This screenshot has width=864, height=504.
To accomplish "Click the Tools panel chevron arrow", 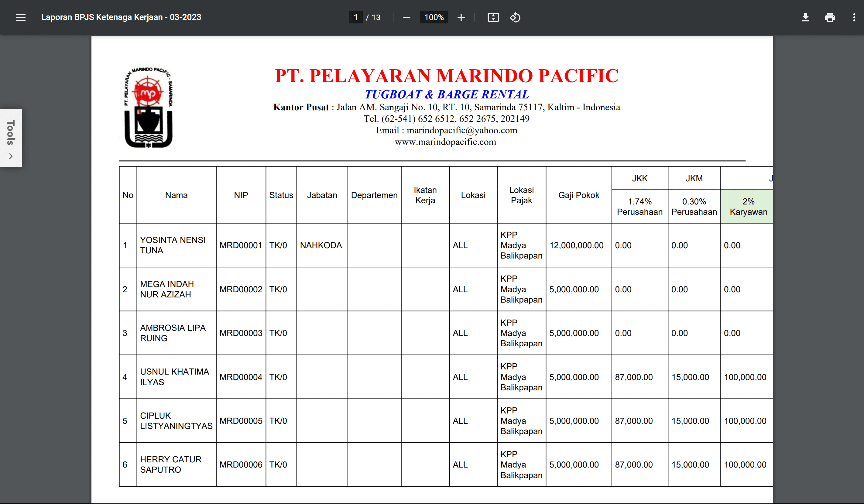I will (11, 156).
